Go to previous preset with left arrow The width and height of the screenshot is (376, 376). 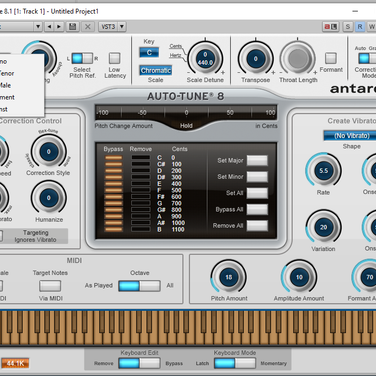50,26
